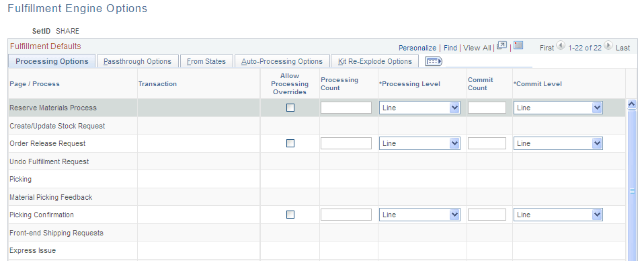Click the *Processing Level column header
Image resolution: width=644 pixels, height=261 pixels.
coord(409,84)
